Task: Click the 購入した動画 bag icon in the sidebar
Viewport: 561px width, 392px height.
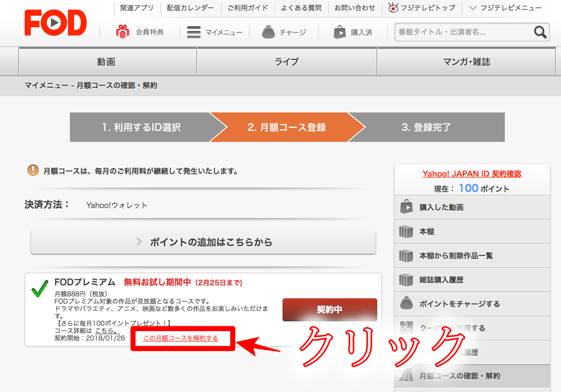Action: tap(407, 207)
